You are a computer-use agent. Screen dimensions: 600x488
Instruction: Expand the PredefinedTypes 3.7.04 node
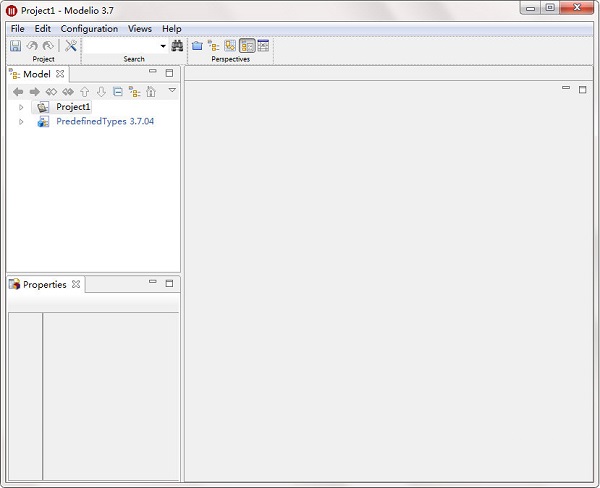coord(21,122)
